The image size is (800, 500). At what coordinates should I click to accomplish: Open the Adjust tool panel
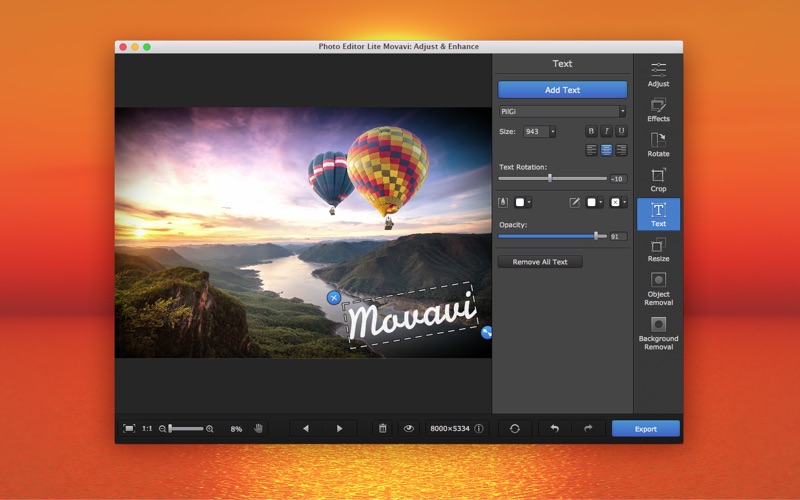[x=658, y=74]
